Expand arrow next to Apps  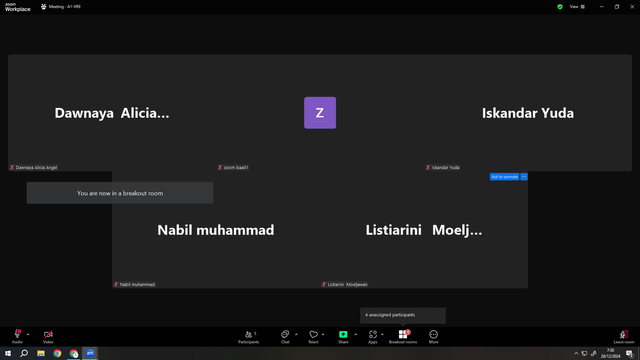382,334
